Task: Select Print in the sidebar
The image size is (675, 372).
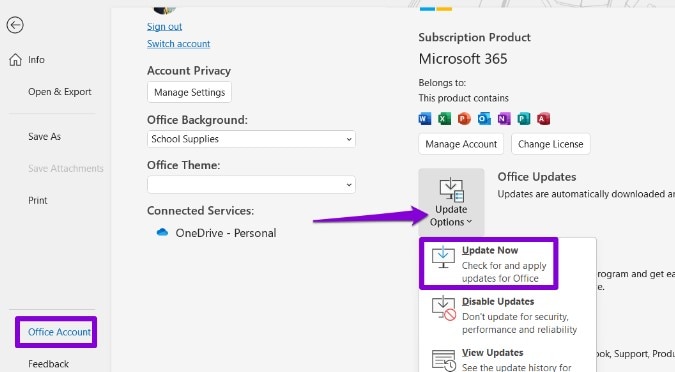Action: click(x=38, y=201)
